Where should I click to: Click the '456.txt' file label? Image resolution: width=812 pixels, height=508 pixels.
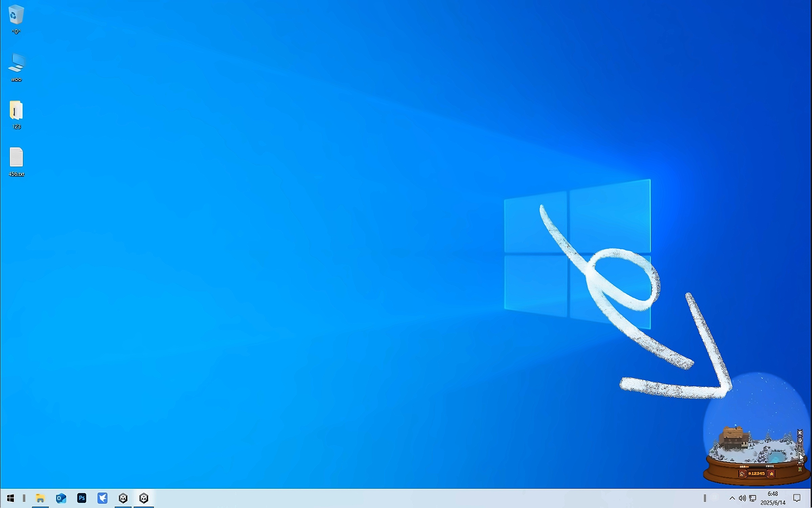click(16, 174)
